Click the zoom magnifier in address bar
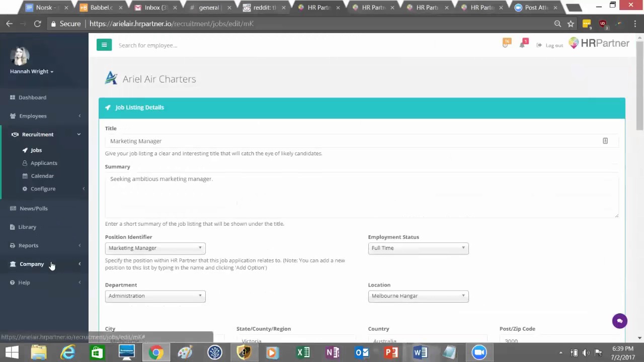 coord(557,24)
